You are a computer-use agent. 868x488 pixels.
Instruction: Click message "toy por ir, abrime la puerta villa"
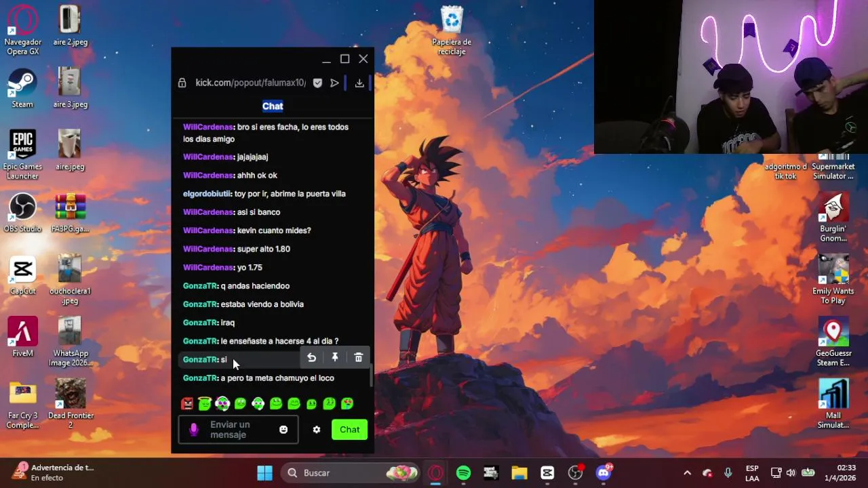click(290, 194)
